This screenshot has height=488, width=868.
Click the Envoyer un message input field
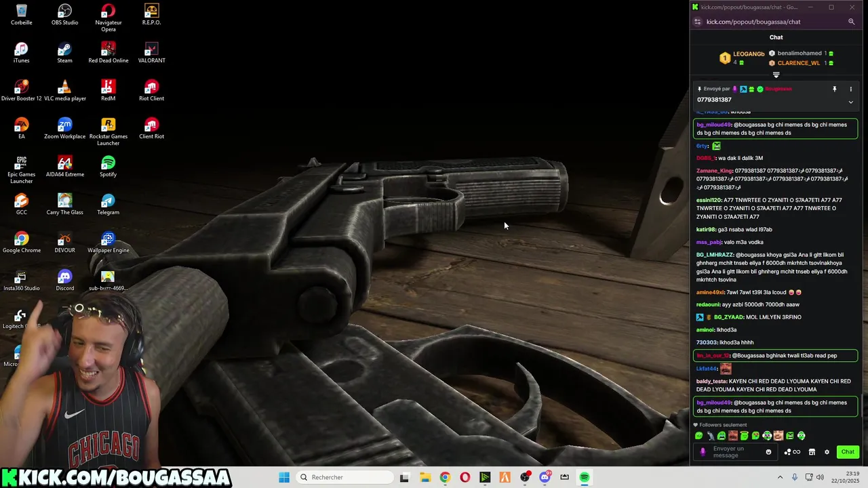click(x=736, y=452)
